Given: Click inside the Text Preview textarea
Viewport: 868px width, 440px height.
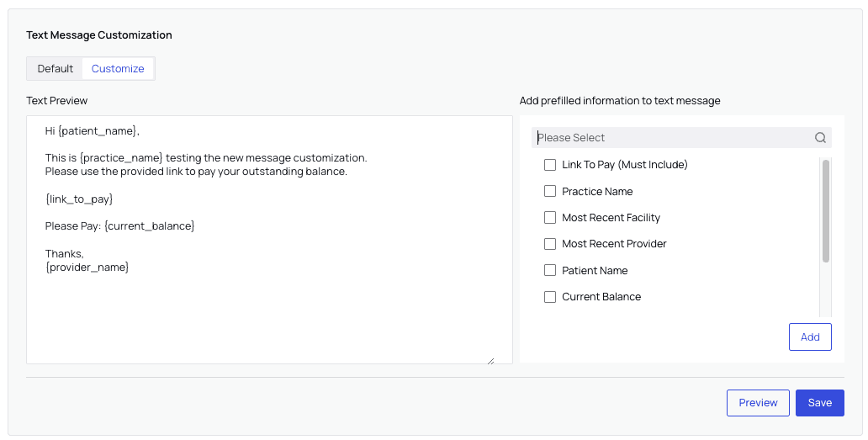Looking at the screenshot, I should (x=269, y=320).
